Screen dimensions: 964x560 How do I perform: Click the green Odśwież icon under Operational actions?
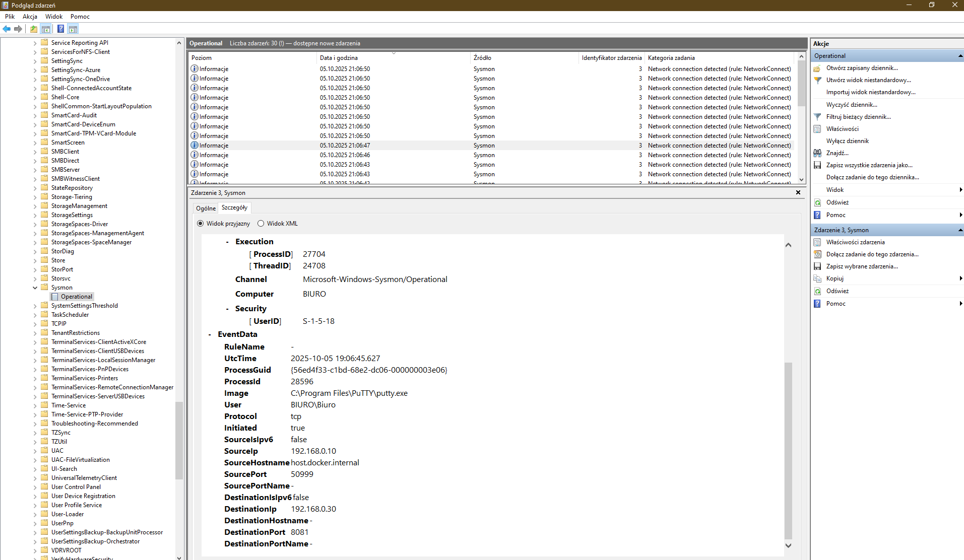point(817,202)
